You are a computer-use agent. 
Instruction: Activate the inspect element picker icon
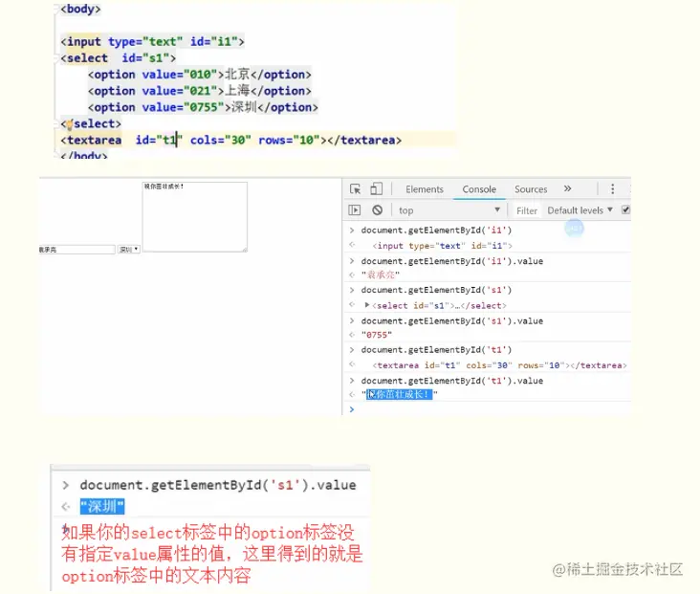[356, 189]
